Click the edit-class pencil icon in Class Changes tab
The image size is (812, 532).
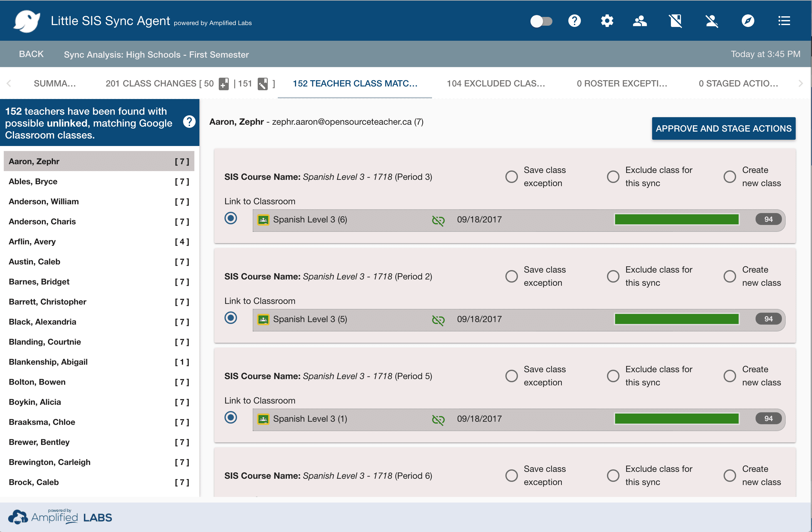263,84
